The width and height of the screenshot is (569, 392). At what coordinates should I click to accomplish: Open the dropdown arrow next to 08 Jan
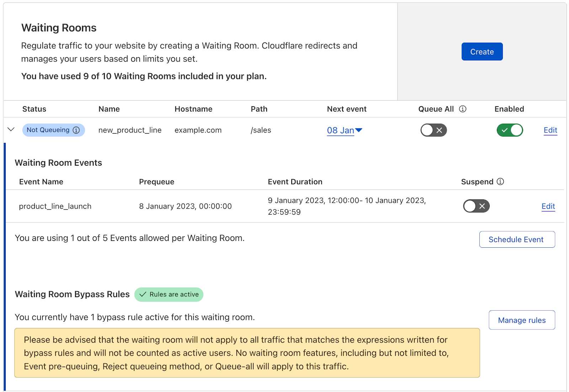pos(359,130)
